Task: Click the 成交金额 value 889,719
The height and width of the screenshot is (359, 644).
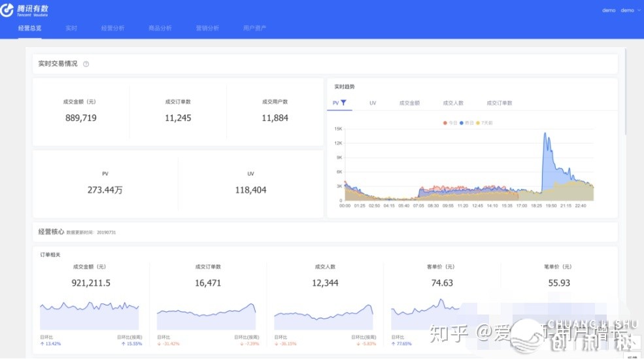Action: (x=81, y=118)
